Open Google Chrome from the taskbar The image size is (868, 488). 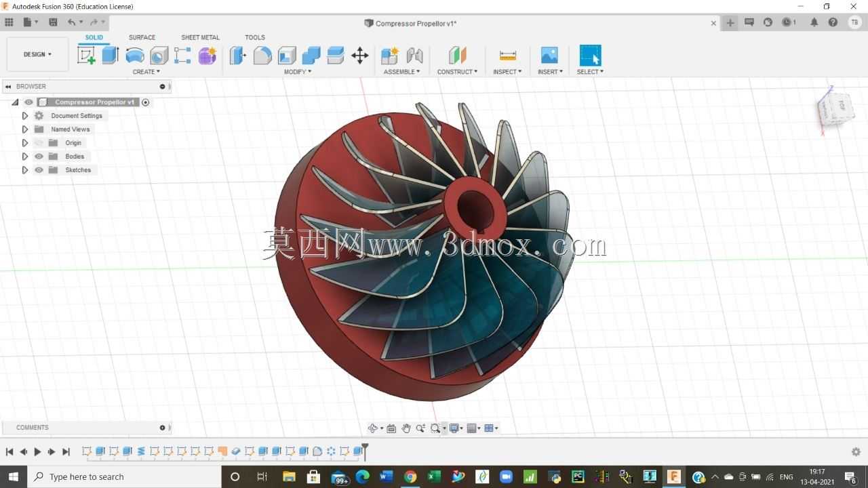point(410,476)
